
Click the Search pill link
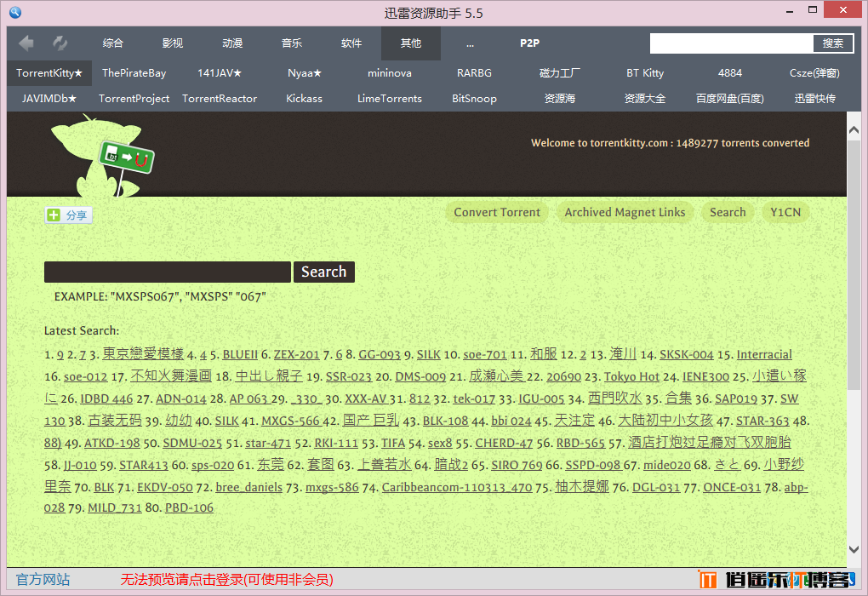coord(728,212)
